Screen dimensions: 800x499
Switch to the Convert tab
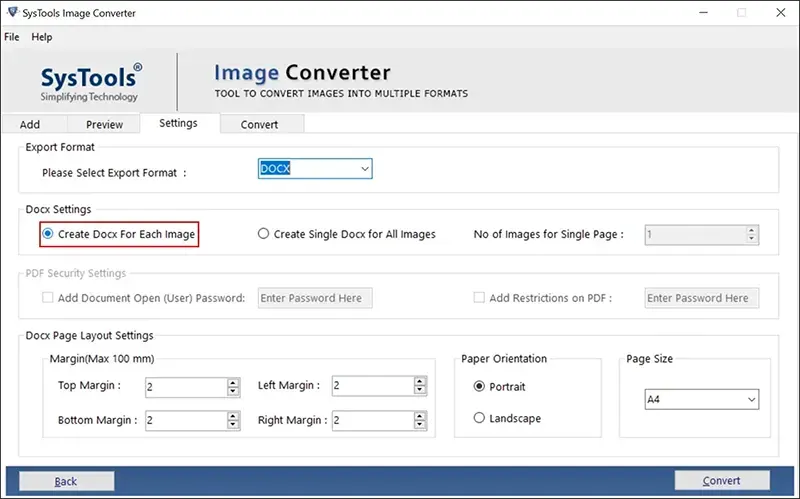pos(259,125)
